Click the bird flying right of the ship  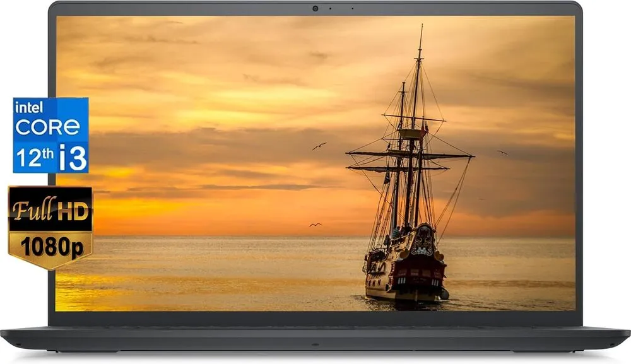click(x=502, y=152)
